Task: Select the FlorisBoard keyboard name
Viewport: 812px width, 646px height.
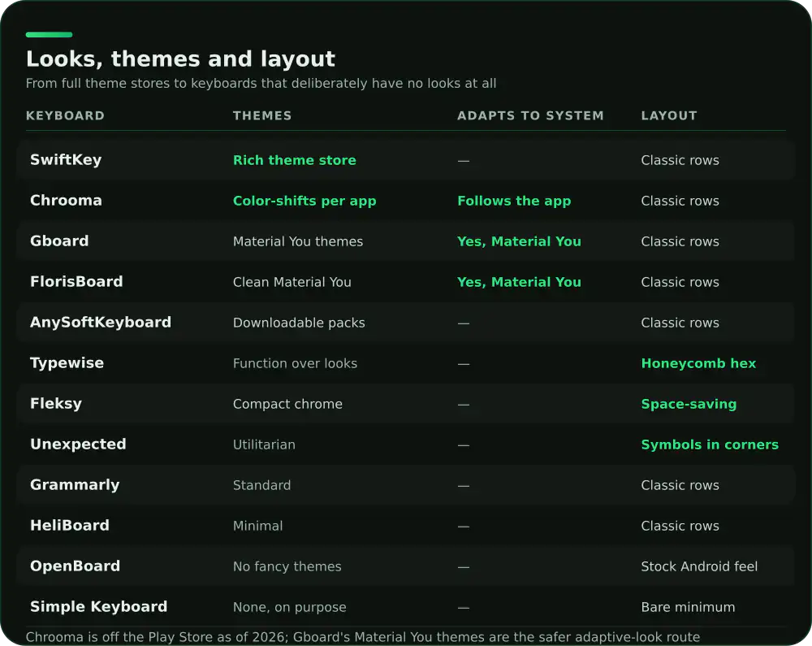Action: pyautogui.click(x=76, y=281)
